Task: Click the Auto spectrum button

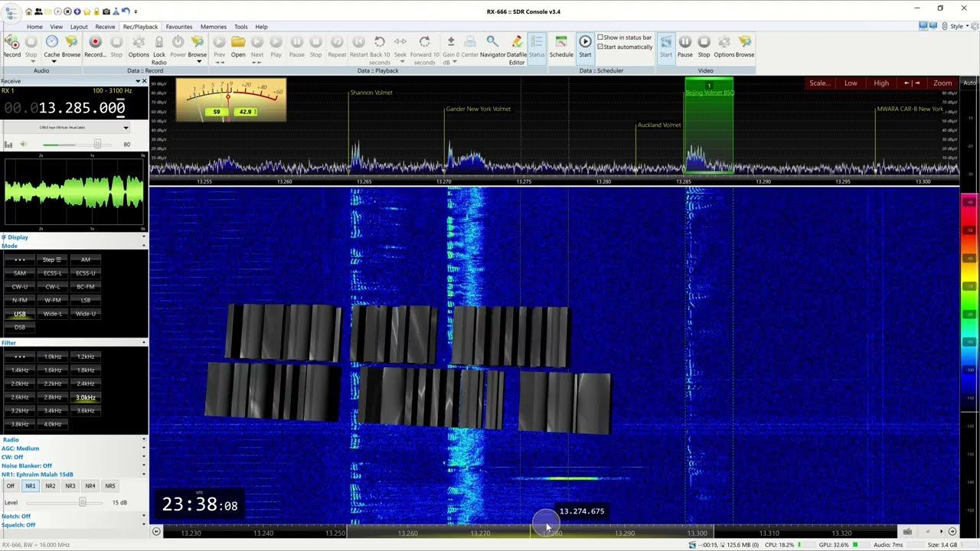Action: point(969,83)
